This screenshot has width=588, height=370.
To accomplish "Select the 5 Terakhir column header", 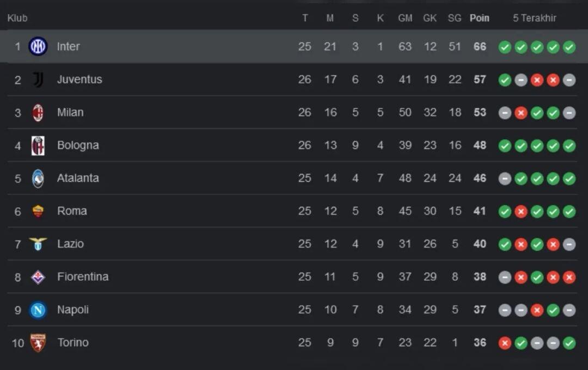I will (x=535, y=18).
